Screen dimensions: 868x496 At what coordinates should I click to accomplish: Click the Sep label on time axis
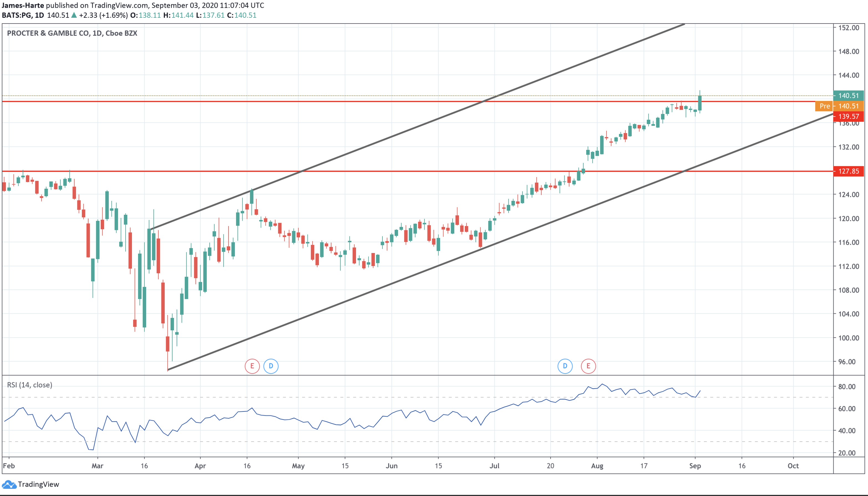(695, 466)
